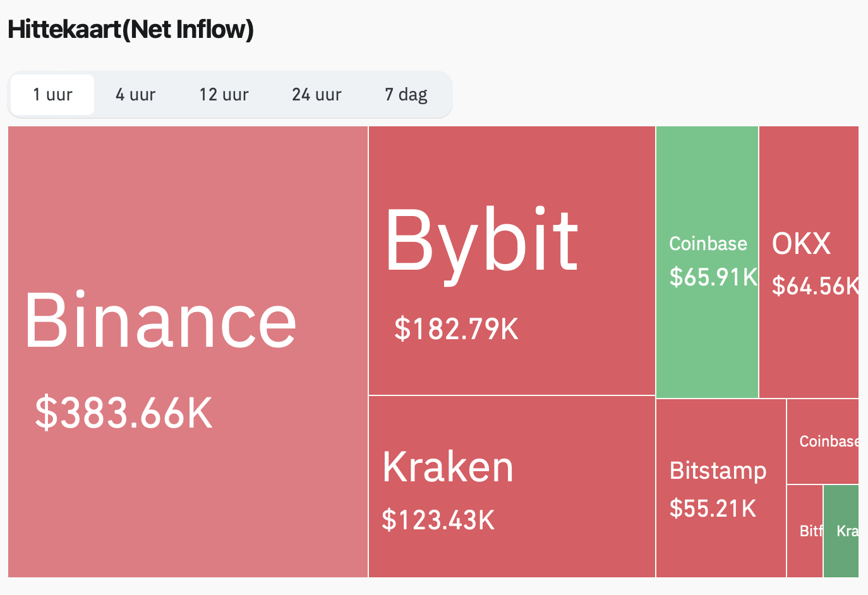The image size is (868, 595).
Task: Select the 24 uur timeframe tab
Action: (x=316, y=94)
